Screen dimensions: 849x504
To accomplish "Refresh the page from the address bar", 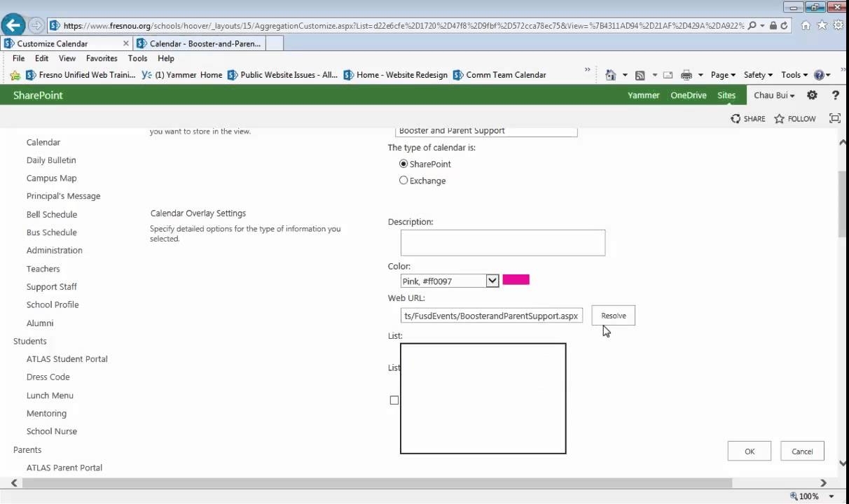I will click(x=784, y=25).
